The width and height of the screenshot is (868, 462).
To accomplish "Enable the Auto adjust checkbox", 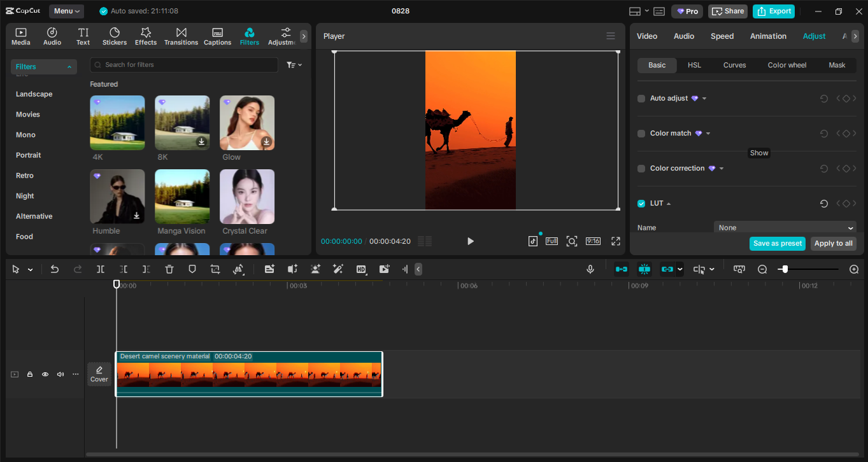I will click(x=641, y=98).
